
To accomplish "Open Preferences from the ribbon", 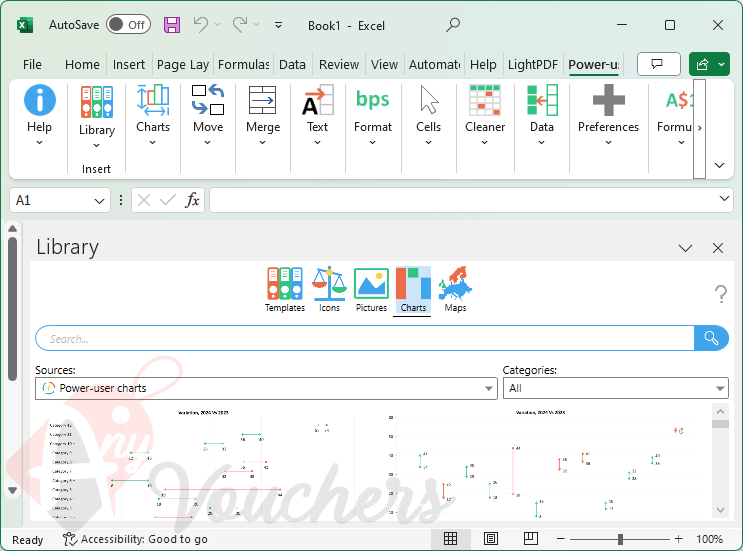I will (x=608, y=112).
